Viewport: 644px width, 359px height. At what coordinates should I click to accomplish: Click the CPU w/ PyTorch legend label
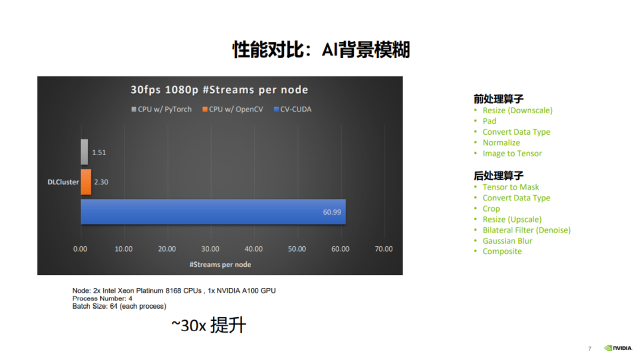(165, 109)
